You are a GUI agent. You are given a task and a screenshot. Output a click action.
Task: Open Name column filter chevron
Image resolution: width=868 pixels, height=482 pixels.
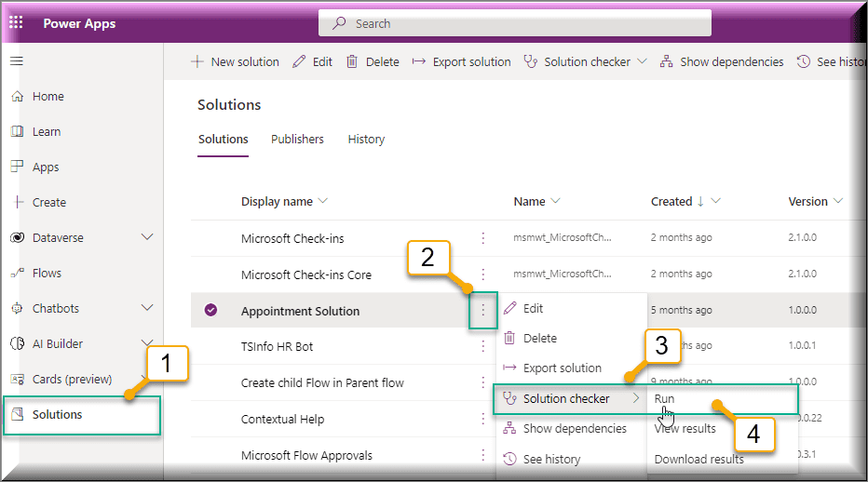[555, 201]
